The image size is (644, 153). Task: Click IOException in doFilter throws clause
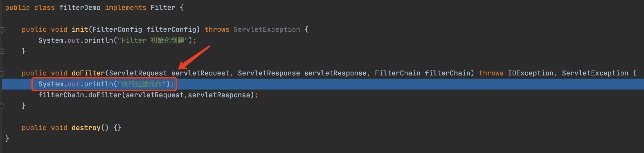coord(531,73)
